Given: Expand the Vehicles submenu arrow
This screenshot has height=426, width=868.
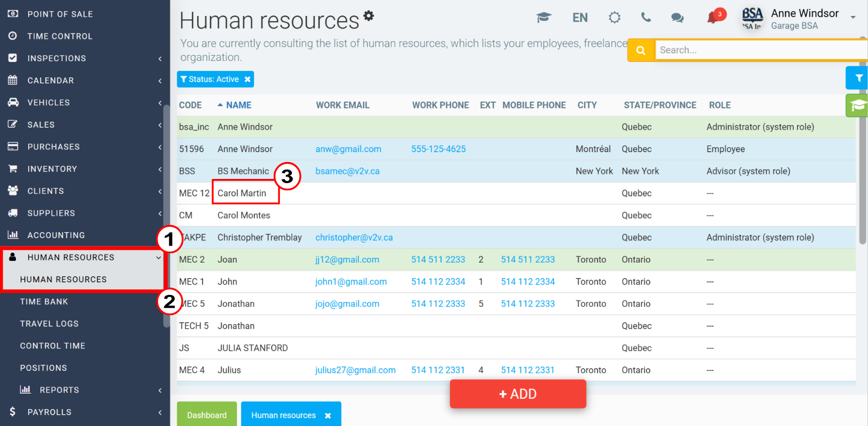Looking at the screenshot, I should click(160, 103).
